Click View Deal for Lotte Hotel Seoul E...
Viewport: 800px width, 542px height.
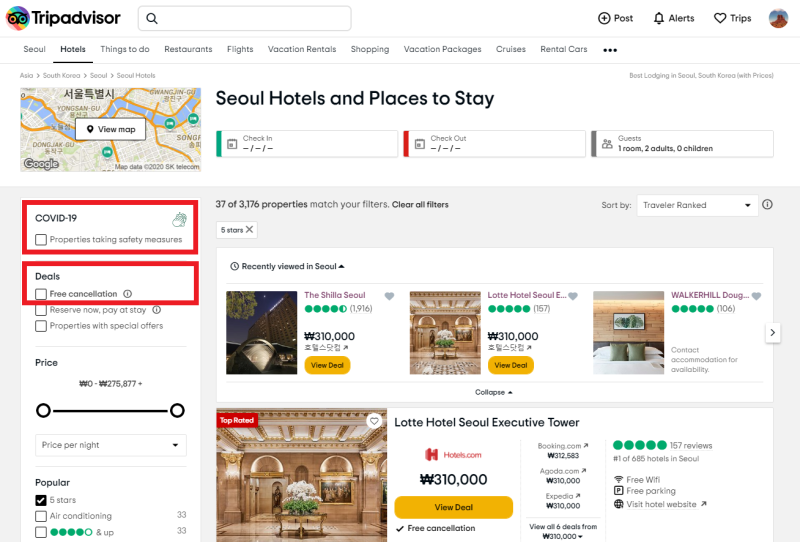(x=511, y=365)
